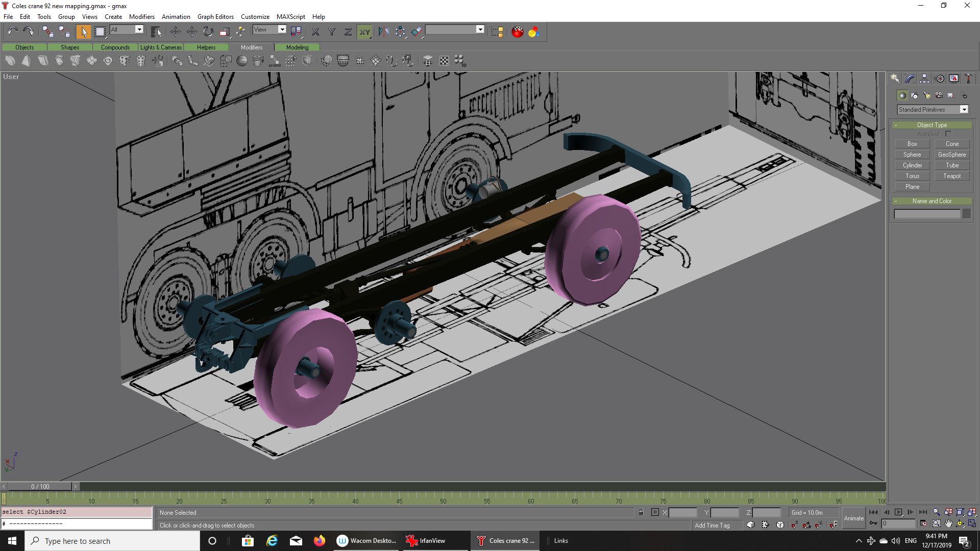The height and width of the screenshot is (551, 980).
Task: Select the Rotate tool in toolbar
Action: [x=208, y=32]
